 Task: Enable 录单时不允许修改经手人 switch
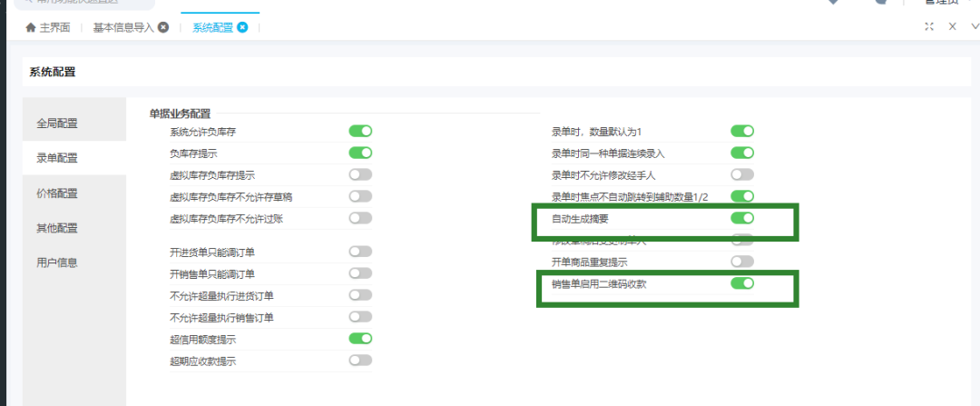pos(742,174)
